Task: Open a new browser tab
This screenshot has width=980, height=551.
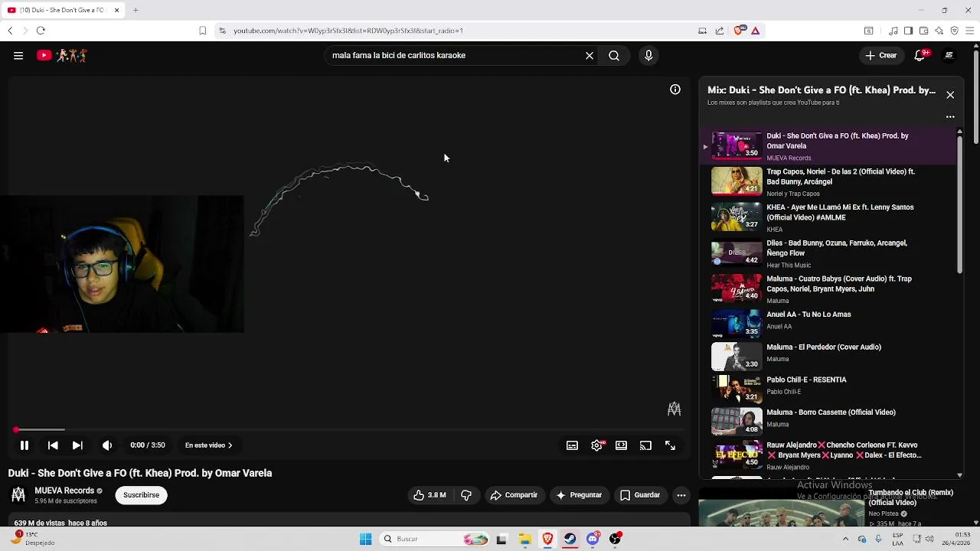Action: pos(136,10)
